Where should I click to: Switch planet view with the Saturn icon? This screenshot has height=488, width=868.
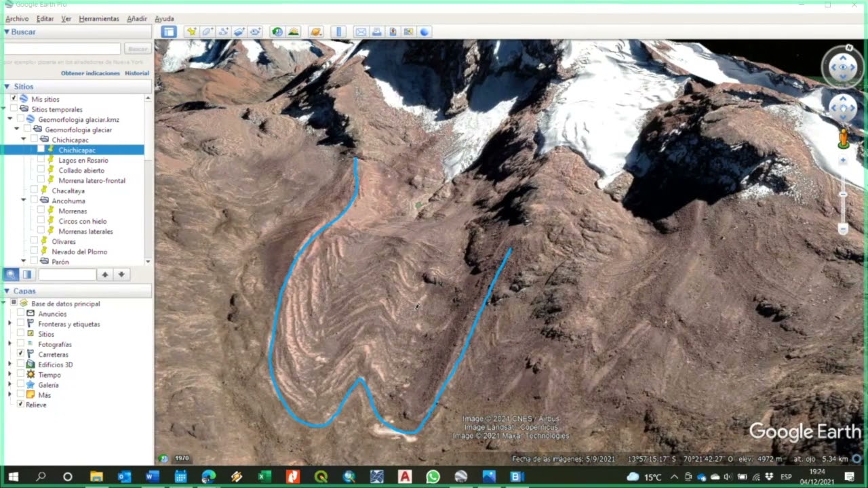click(316, 32)
